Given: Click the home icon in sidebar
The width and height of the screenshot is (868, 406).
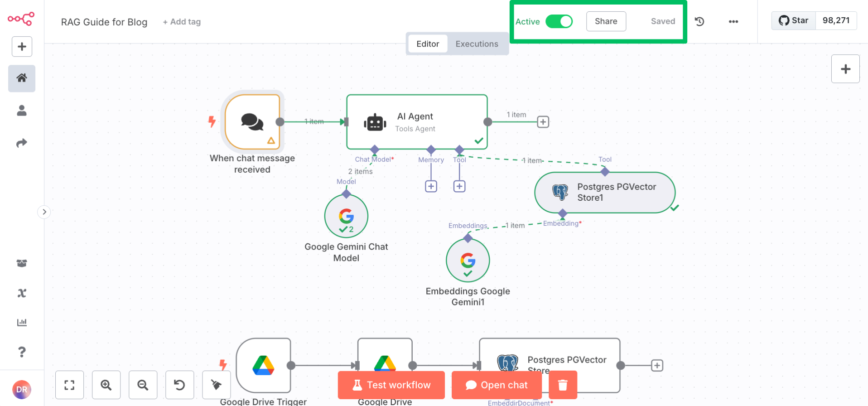Looking at the screenshot, I should pyautogui.click(x=22, y=78).
